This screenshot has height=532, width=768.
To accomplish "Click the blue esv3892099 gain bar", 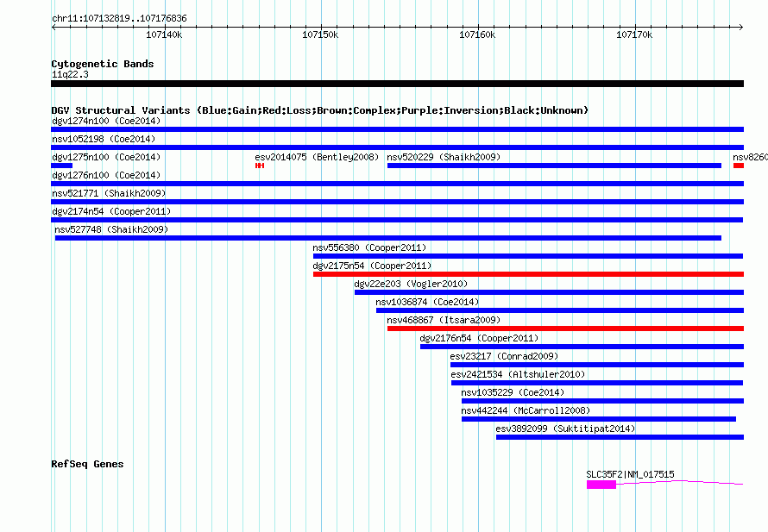I will pos(620,437).
